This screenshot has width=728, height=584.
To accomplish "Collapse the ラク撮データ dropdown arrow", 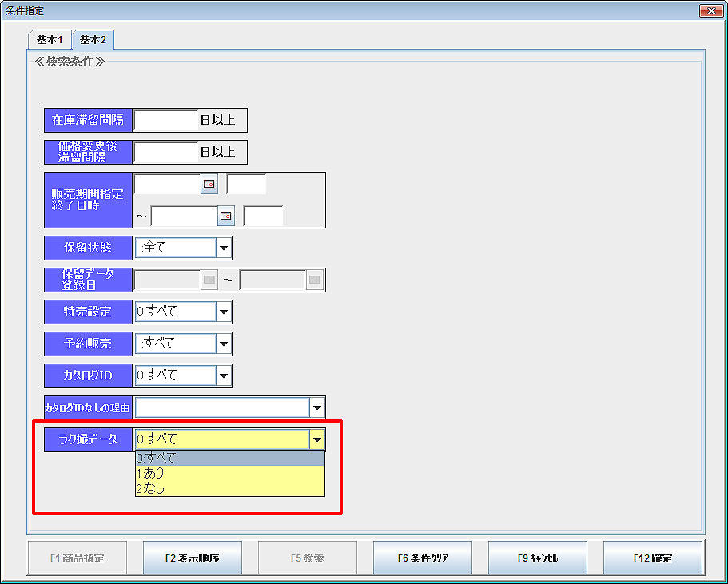I will coord(317,439).
